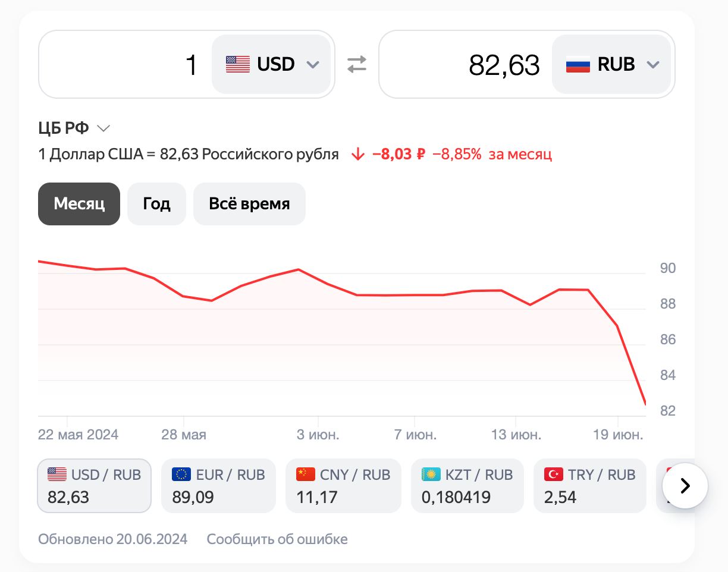Open the RUB currency dropdown
Viewport: 728px width, 572px height.
(612, 64)
